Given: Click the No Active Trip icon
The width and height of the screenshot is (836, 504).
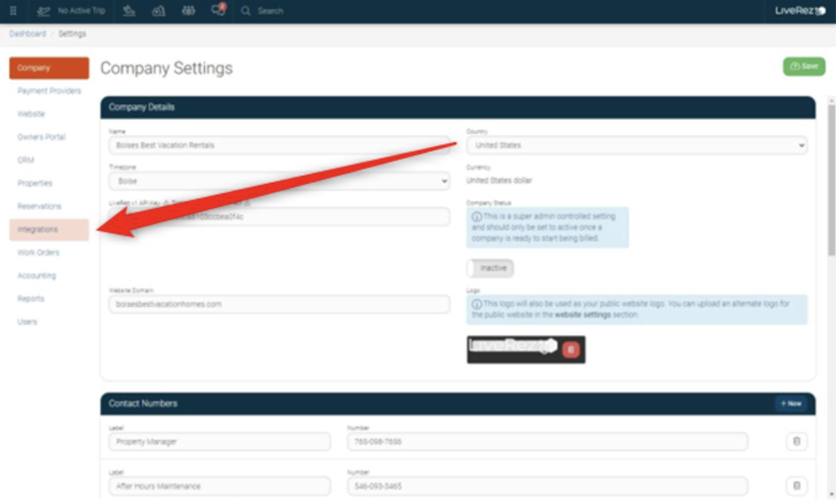Looking at the screenshot, I should pyautogui.click(x=43, y=10).
